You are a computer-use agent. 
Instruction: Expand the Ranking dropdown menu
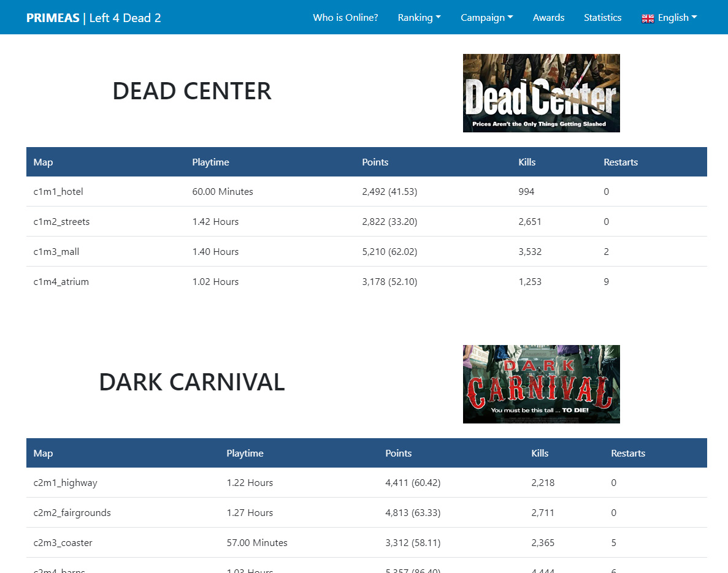(x=420, y=18)
